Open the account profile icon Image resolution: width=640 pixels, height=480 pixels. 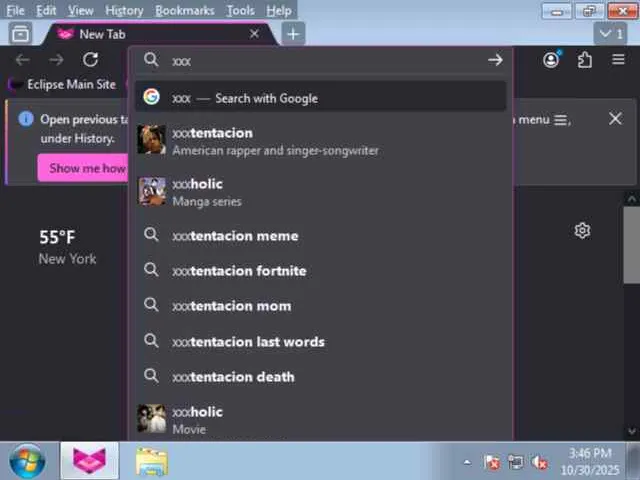tap(551, 60)
